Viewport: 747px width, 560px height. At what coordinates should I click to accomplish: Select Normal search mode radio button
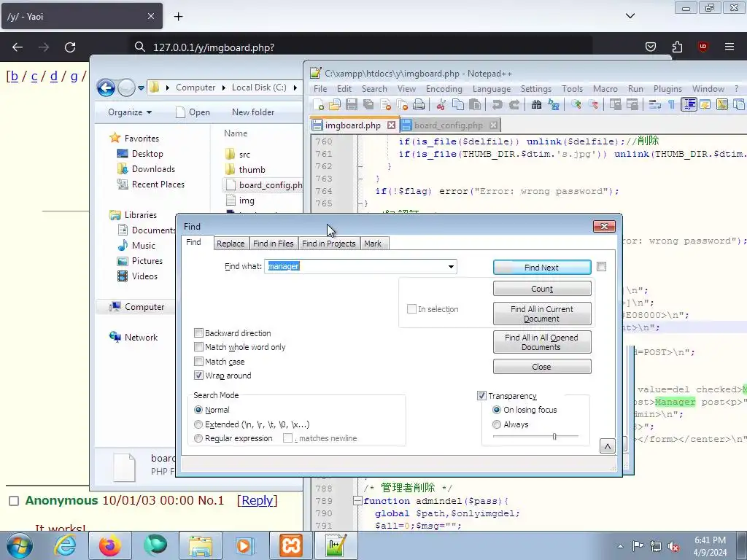pos(198,410)
